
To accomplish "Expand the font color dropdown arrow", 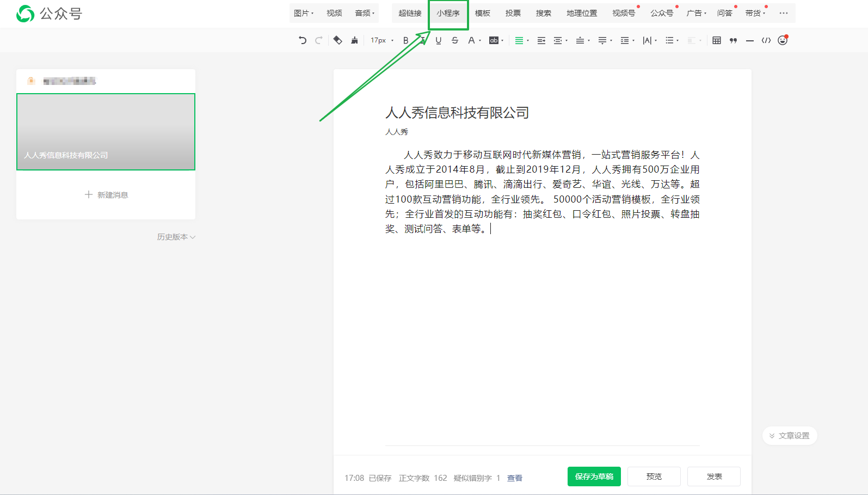I will click(x=480, y=40).
